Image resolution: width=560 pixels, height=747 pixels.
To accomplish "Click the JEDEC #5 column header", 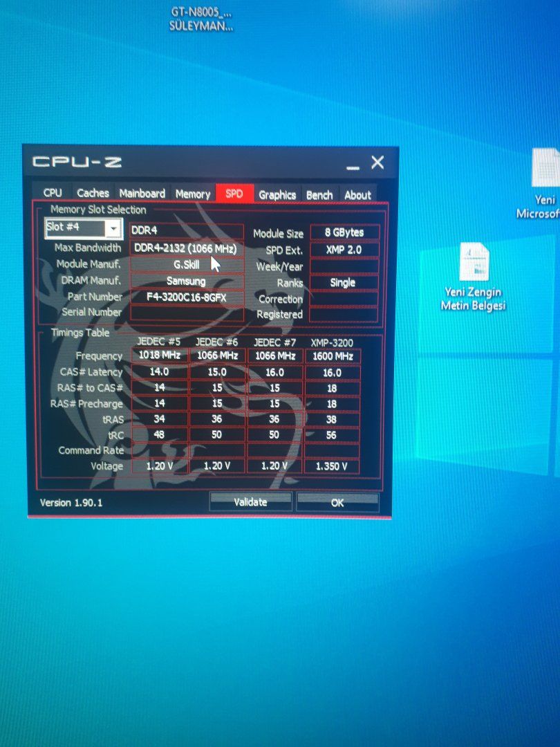I will [x=158, y=342].
